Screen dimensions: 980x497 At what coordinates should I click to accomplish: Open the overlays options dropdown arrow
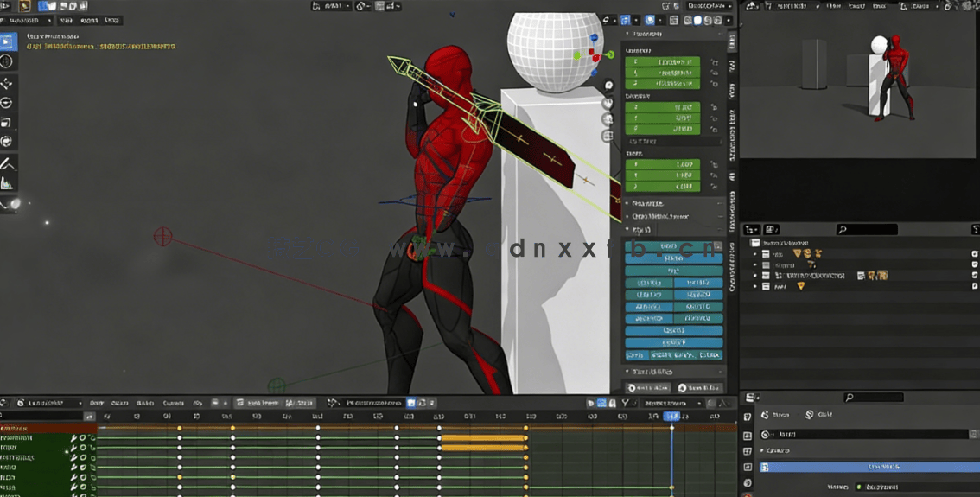[660, 21]
